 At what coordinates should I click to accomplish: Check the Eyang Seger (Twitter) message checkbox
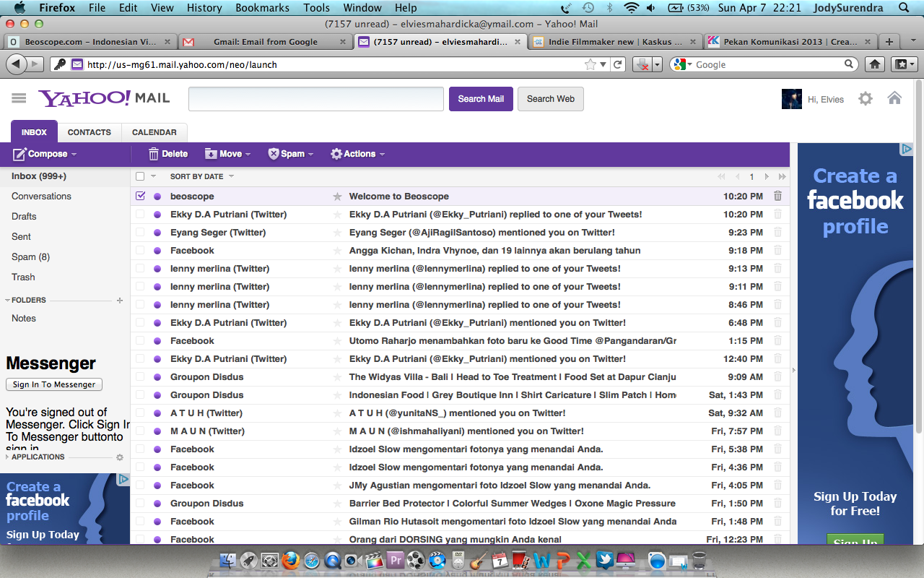[x=140, y=233]
